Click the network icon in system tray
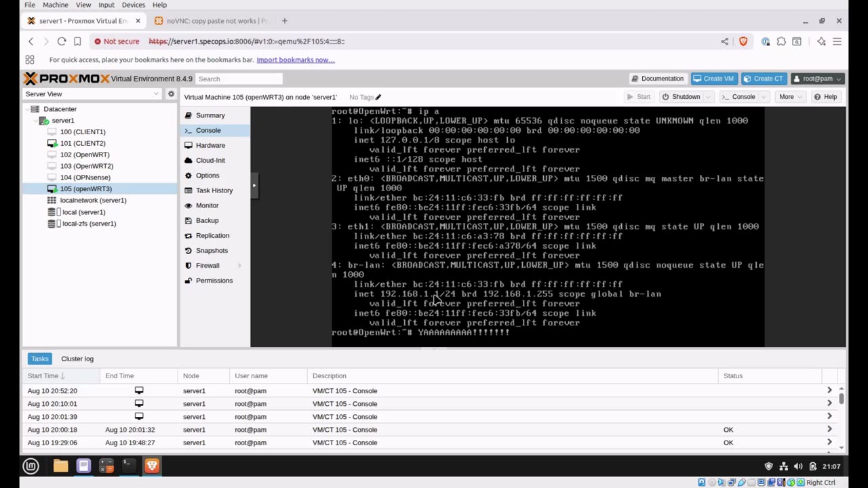The image size is (868, 488). (x=783, y=466)
